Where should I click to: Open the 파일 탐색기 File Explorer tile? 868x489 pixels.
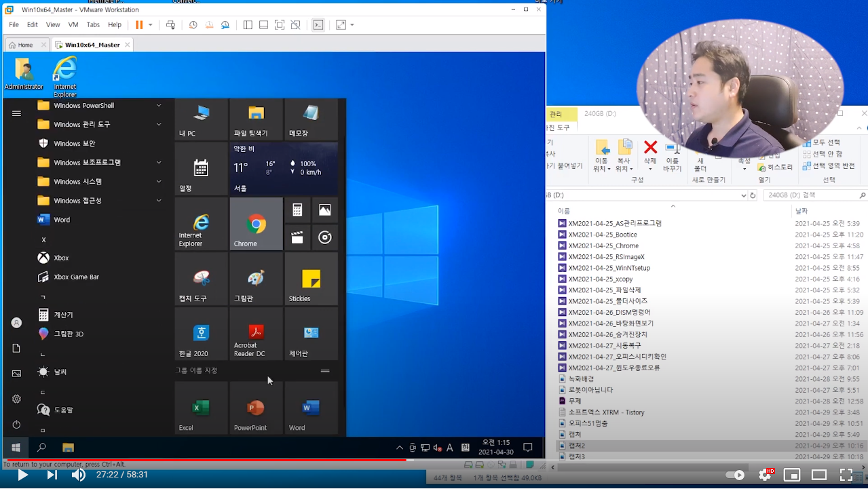click(x=256, y=119)
